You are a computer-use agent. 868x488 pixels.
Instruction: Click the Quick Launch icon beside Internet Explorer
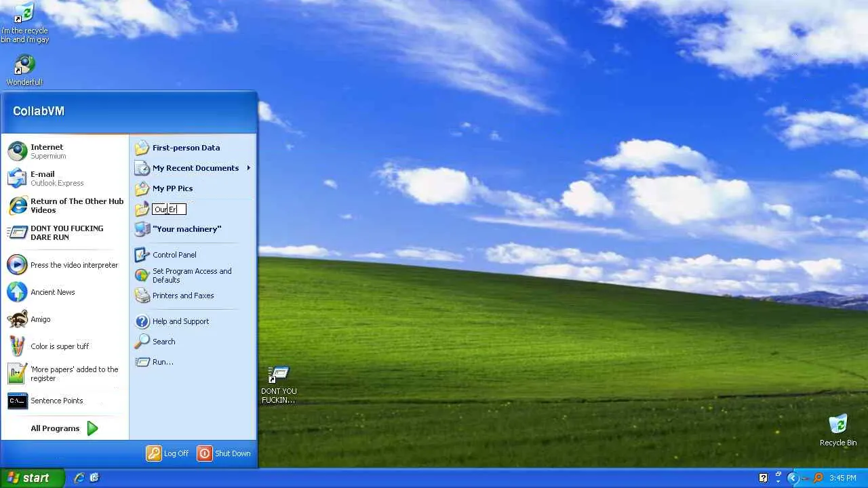pos(94,478)
